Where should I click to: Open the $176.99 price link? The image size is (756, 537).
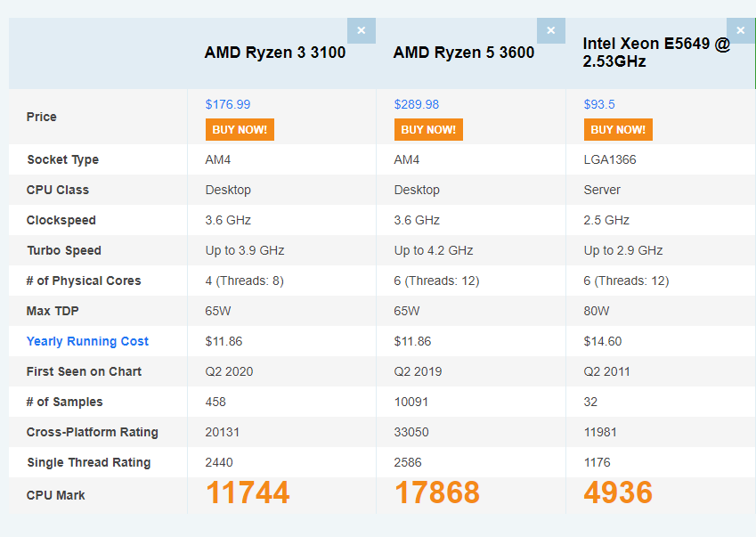[228, 104]
